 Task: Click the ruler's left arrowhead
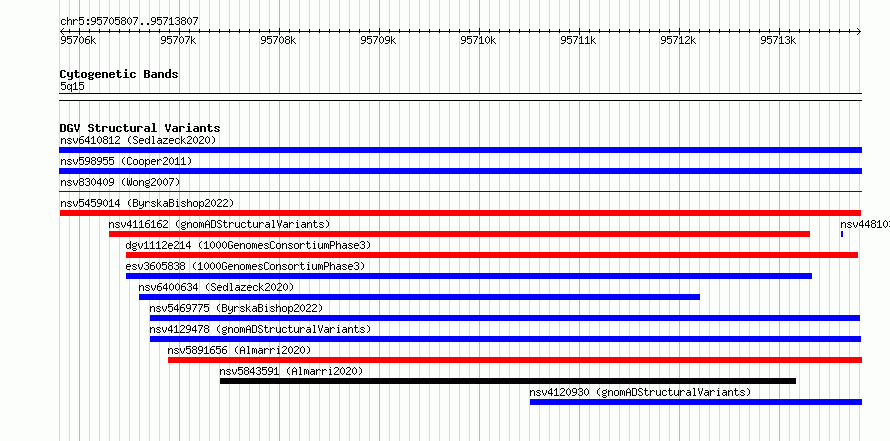pyautogui.click(x=62, y=31)
